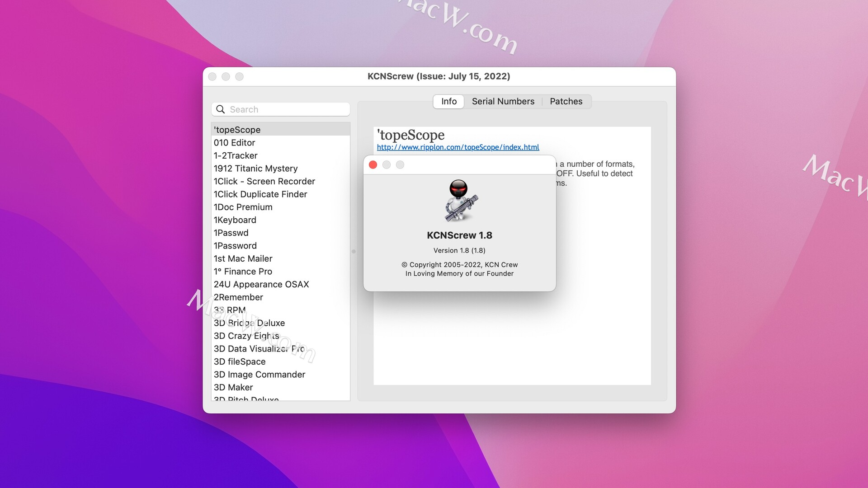Switch to the Patches tab

tap(566, 101)
